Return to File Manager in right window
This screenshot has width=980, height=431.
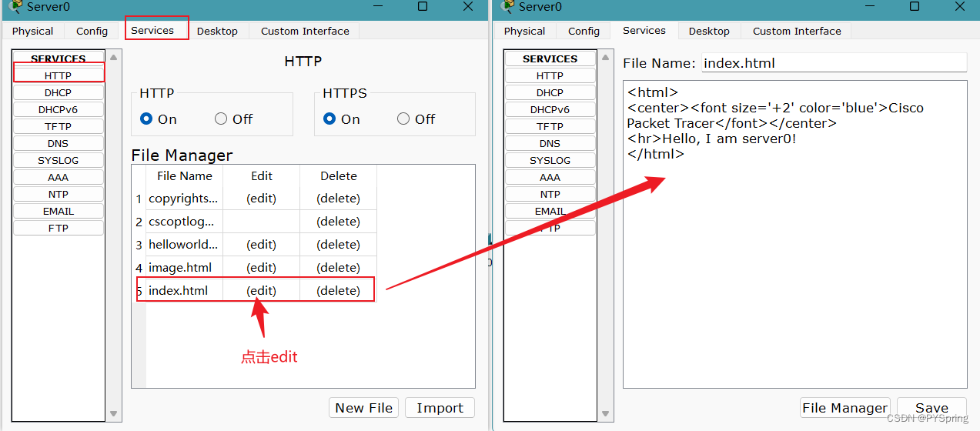click(x=845, y=408)
